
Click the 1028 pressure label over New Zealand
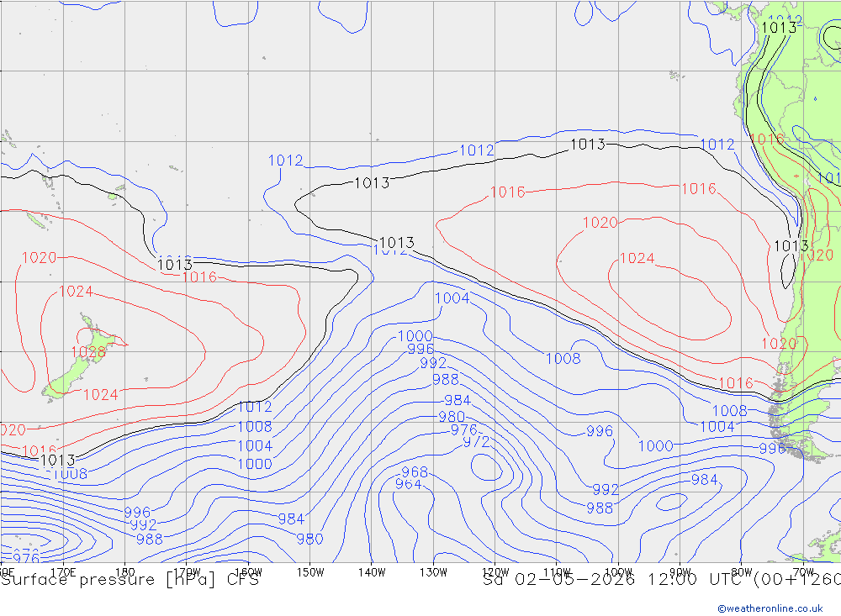pos(88,352)
